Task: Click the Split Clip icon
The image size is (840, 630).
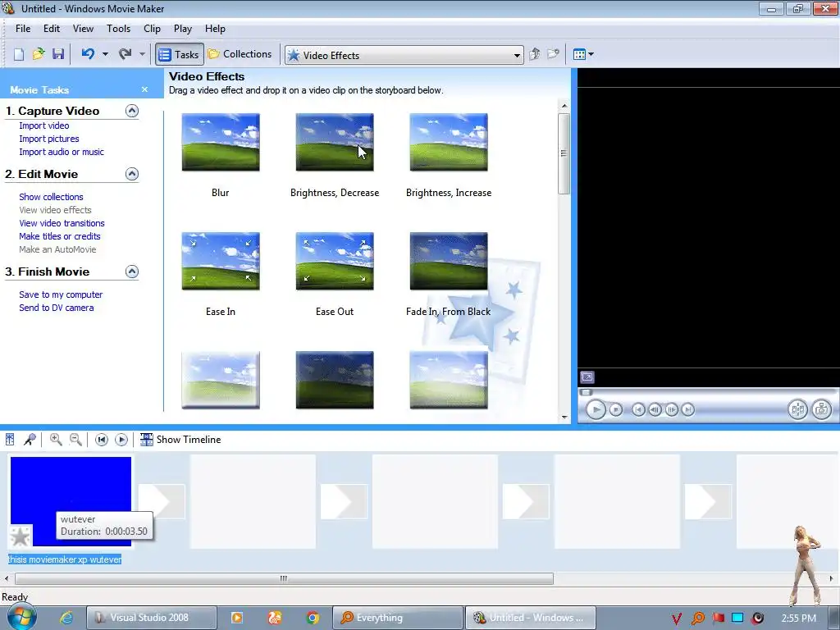Action: pyautogui.click(x=797, y=410)
